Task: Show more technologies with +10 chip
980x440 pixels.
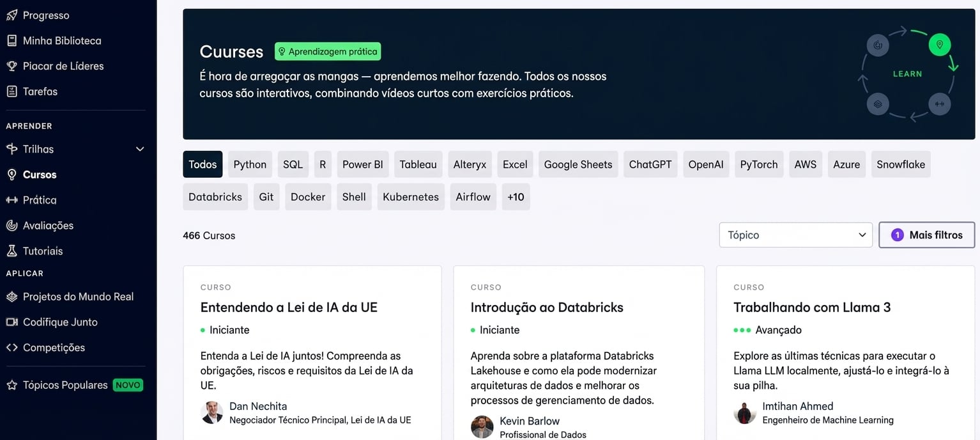Action: 516,197
